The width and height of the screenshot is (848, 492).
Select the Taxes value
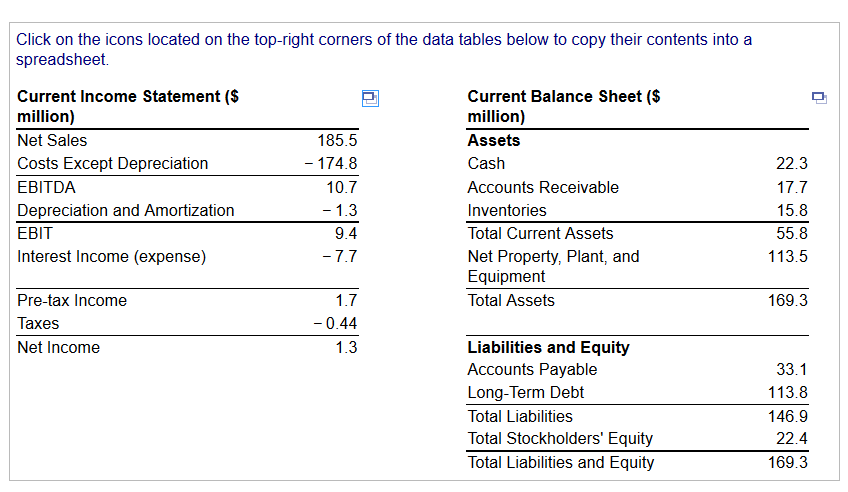[336, 323]
